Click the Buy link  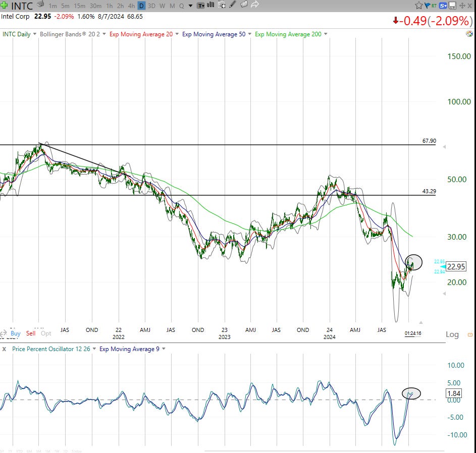(16, 333)
